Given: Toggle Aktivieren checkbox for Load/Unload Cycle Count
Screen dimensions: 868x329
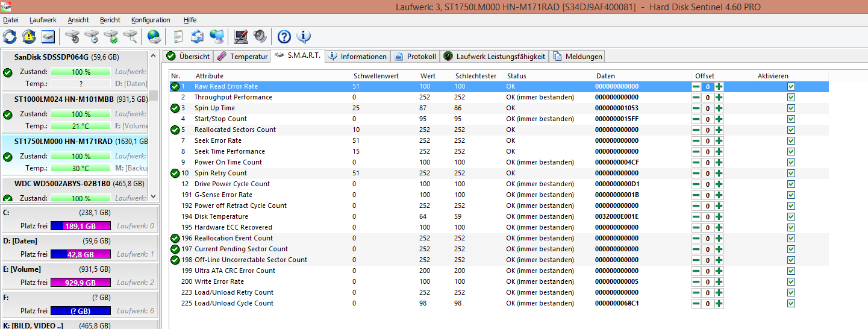Looking at the screenshot, I should click(x=791, y=304).
